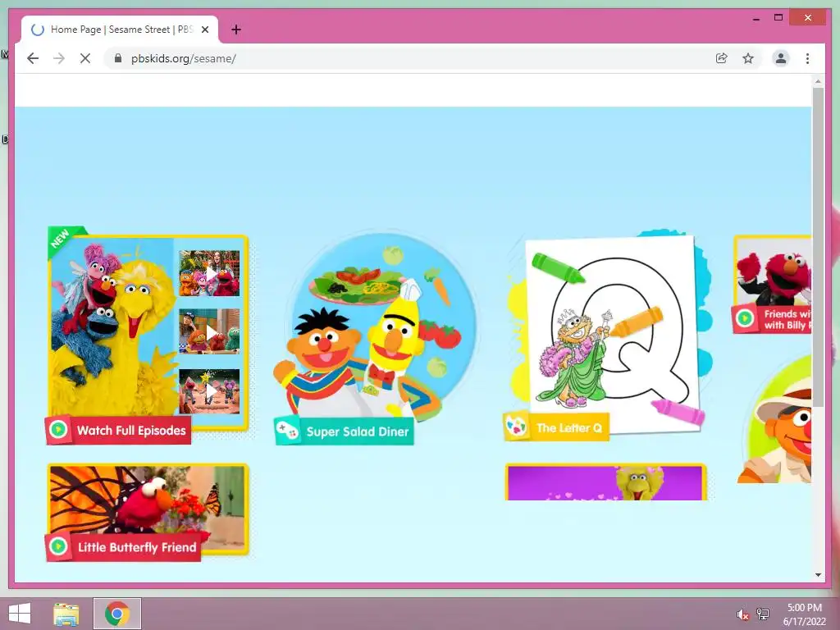Click the forward navigation arrow
Image resolution: width=840 pixels, height=630 pixels.
click(59, 58)
